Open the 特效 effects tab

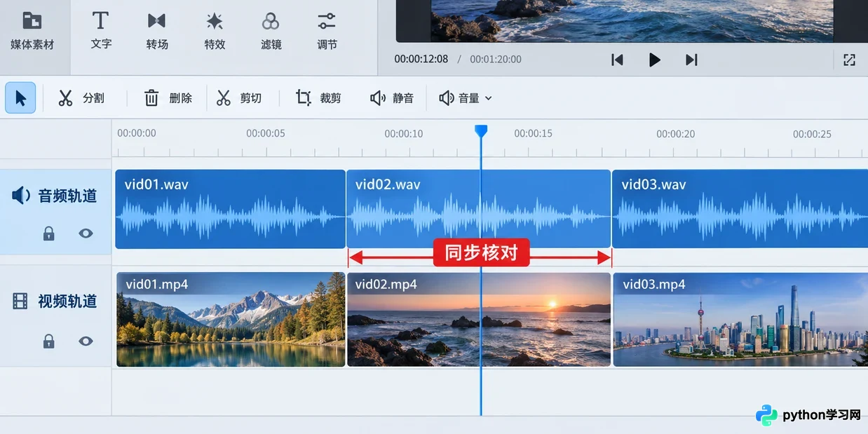(x=215, y=32)
